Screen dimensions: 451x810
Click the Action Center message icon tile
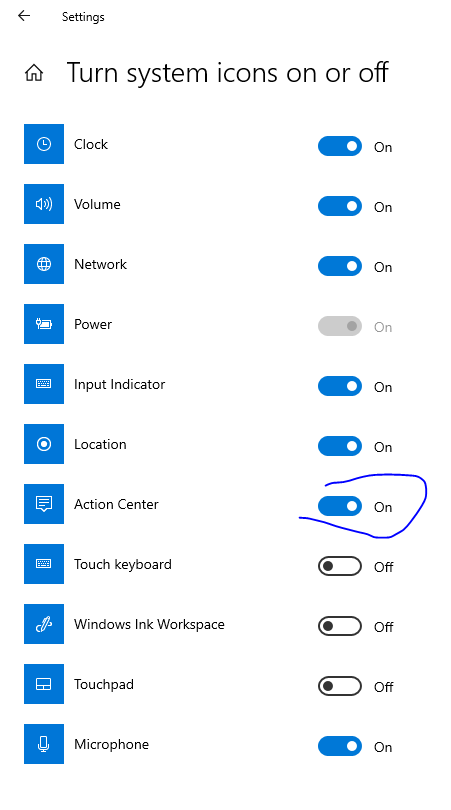tap(44, 504)
